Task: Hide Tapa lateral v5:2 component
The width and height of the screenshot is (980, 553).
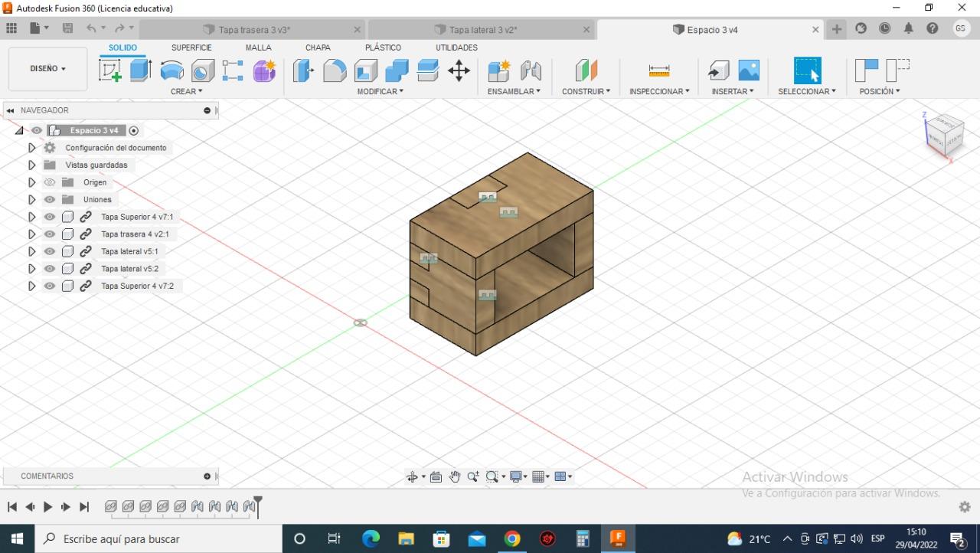Action: click(50, 269)
